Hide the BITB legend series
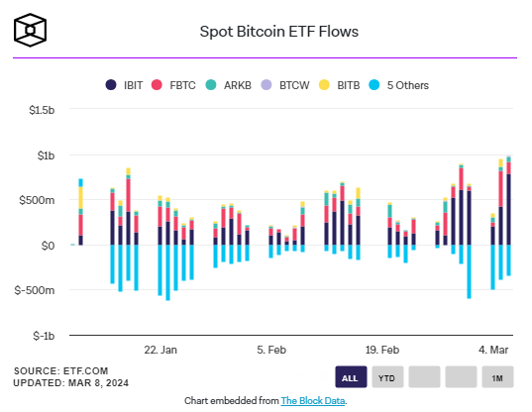This screenshot has height=412, width=532. pyautogui.click(x=339, y=85)
